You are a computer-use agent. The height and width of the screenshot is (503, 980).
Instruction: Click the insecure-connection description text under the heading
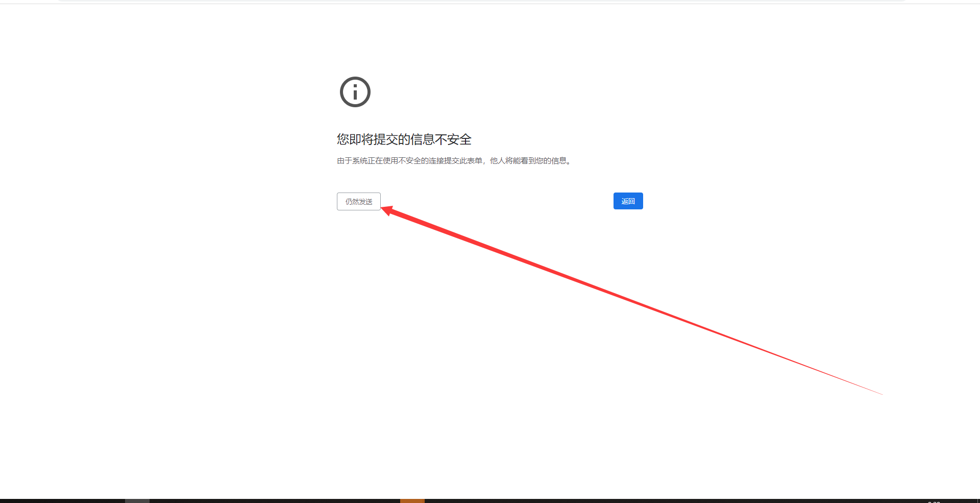(454, 161)
